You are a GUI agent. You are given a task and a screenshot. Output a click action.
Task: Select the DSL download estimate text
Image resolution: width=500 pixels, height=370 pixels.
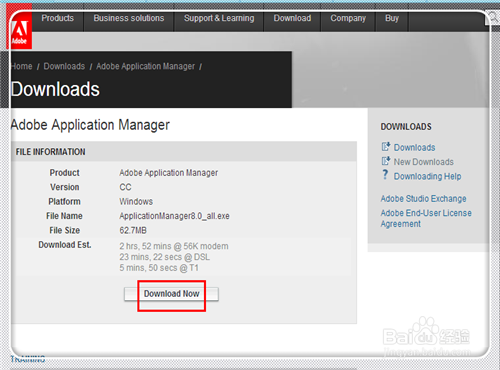pyautogui.click(x=165, y=257)
